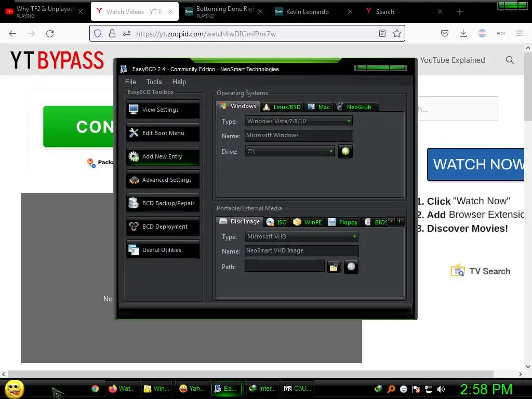Click the shield tracking protection icon
Image resolution: width=532 pixels, height=399 pixels.
98,33
